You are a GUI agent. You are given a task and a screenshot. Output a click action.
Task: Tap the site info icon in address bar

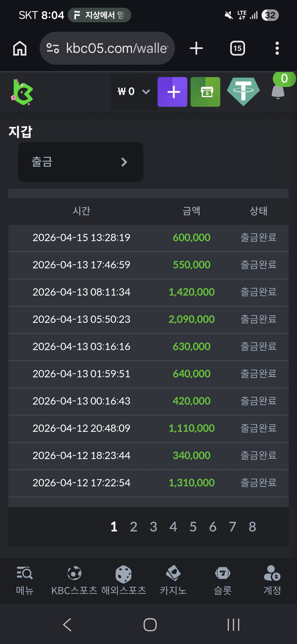pyautogui.click(x=53, y=48)
